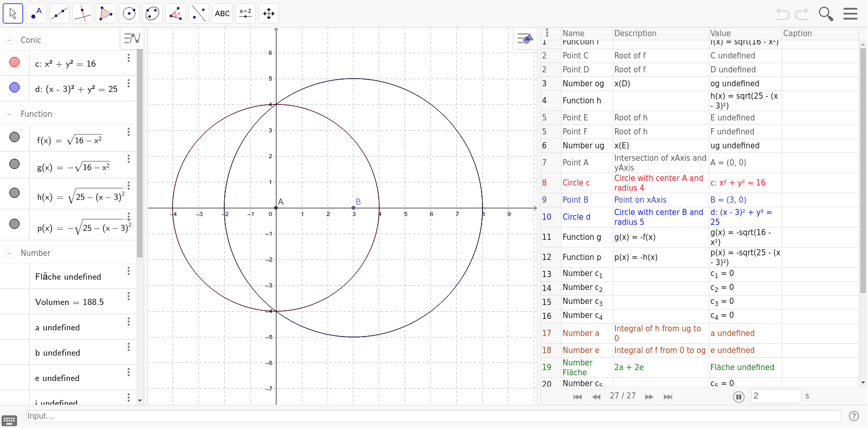This screenshot has height=428, width=868.
Task: Toggle visibility of function p(x)
Action: point(14,224)
